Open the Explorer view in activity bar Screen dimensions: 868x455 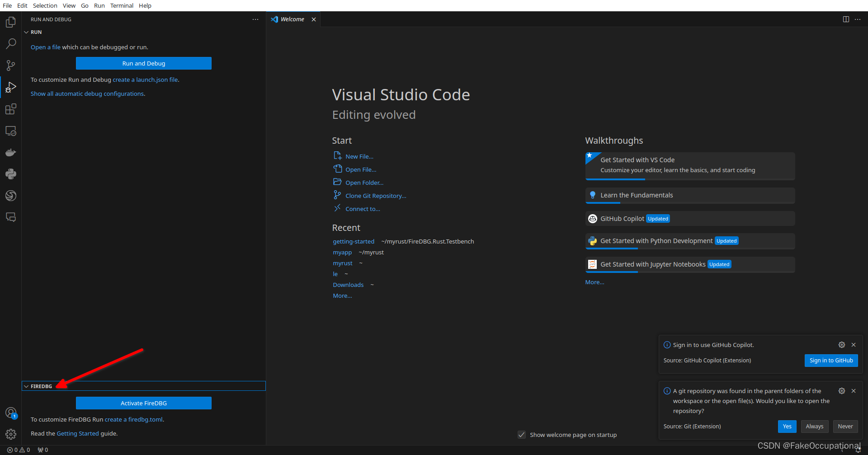coord(11,22)
